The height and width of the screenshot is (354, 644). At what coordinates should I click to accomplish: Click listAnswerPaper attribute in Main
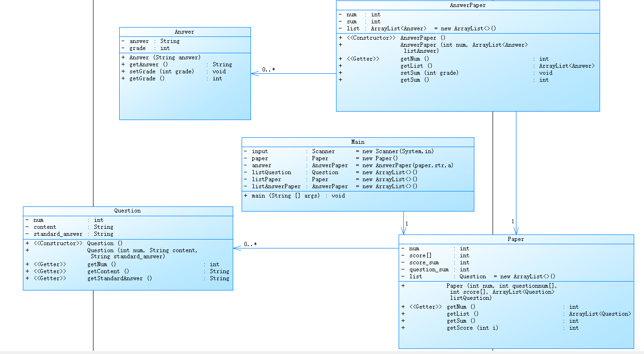pyautogui.click(x=330, y=186)
